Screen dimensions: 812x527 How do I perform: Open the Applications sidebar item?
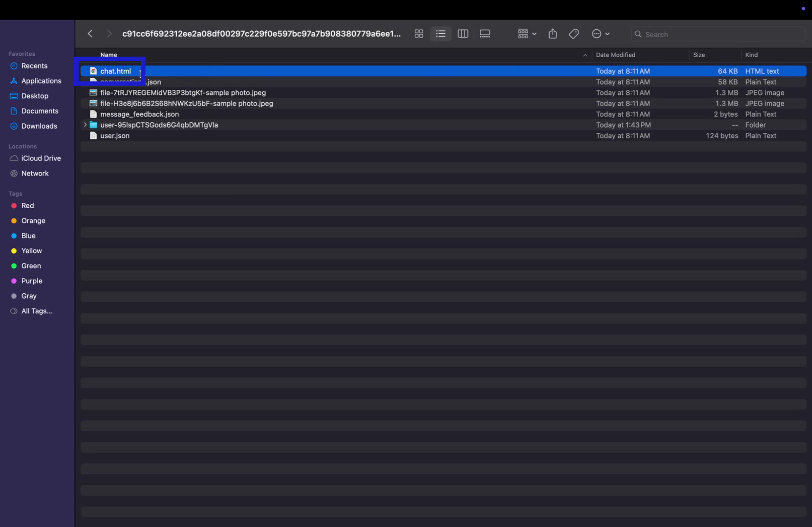(x=41, y=81)
